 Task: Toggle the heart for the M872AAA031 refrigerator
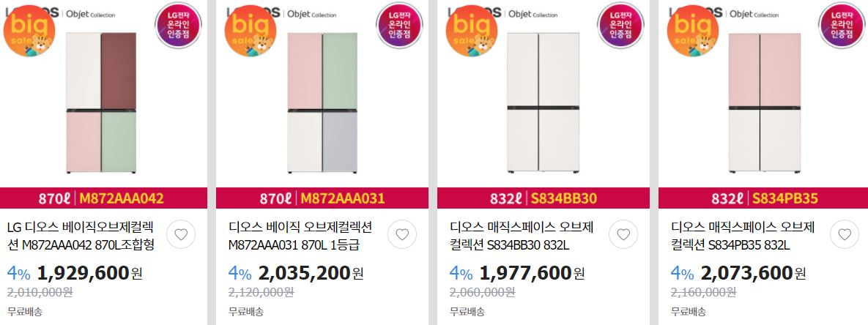pyautogui.click(x=402, y=234)
